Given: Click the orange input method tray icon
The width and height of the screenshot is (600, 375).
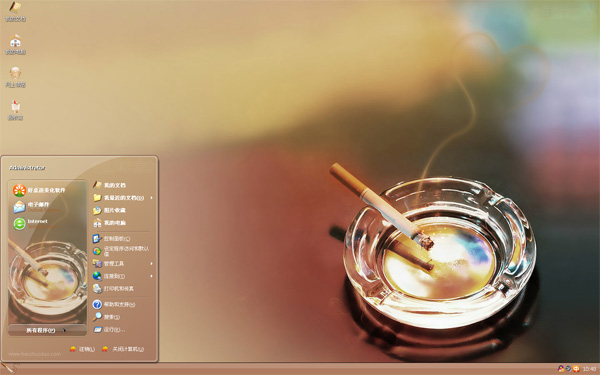Looking at the screenshot, I should click(x=576, y=369).
